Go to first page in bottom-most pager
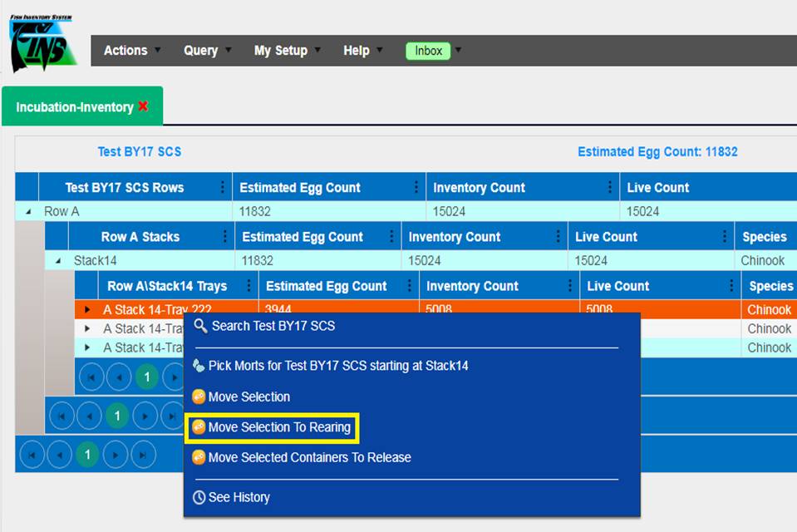Image resolution: width=797 pixels, height=532 pixels. 32,455
